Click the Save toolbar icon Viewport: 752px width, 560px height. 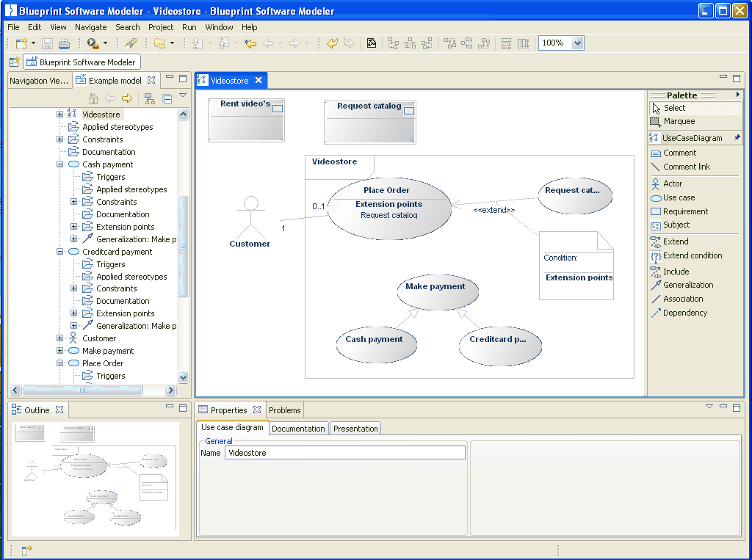pyautogui.click(x=47, y=43)
